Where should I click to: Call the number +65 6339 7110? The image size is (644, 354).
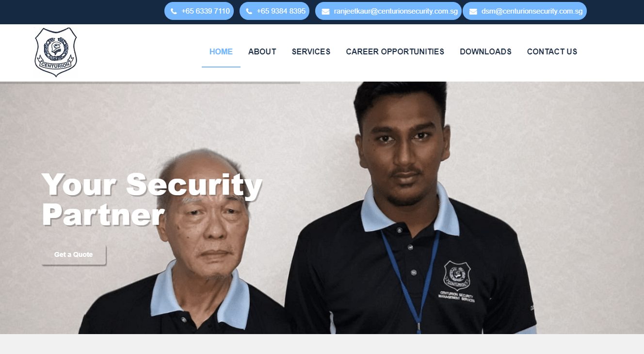[199, 11]
